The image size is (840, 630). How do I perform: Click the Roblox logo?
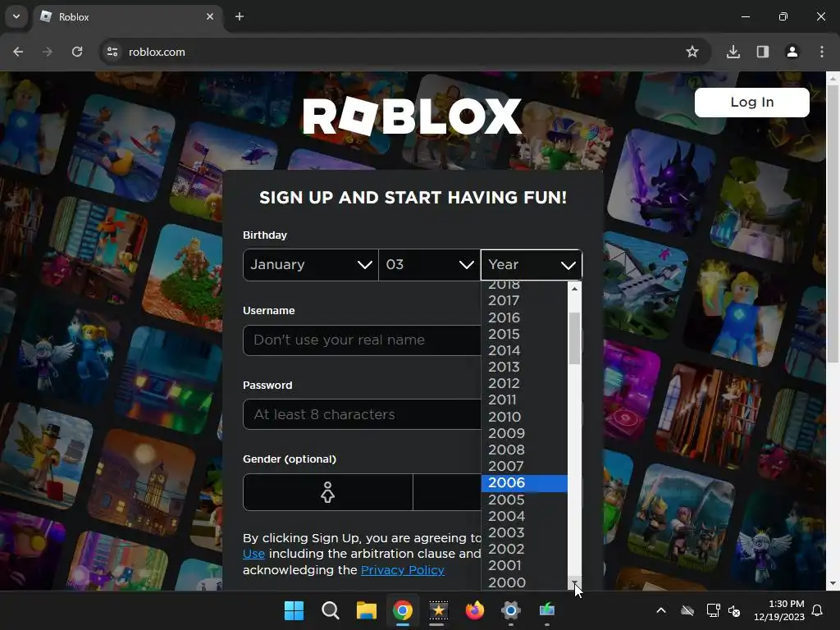412,116
